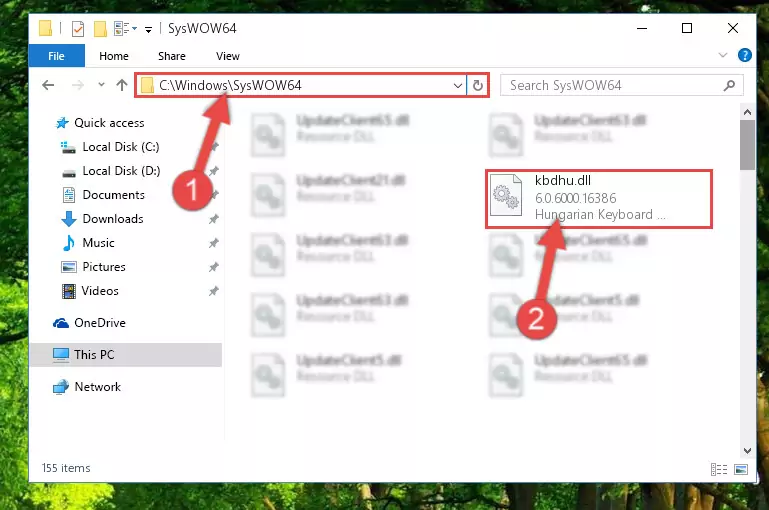The height and width of the screenshot is (510, 769).
Task: Switch to Large icons view via status bar
Action: pos(741,469)
